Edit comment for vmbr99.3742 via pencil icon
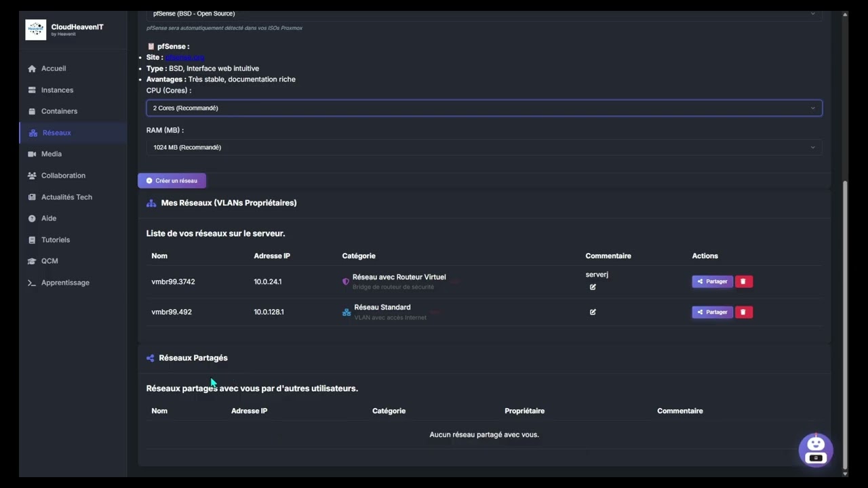 pos(593,287)
